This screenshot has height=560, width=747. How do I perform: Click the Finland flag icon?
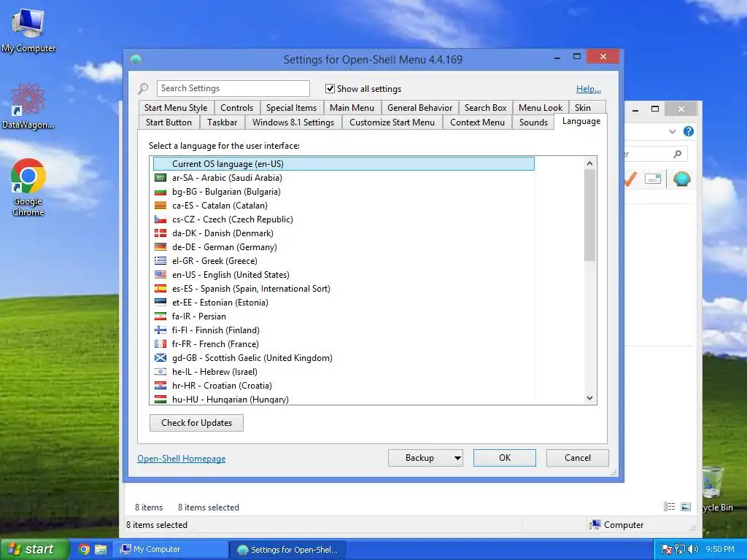point(160,330)
